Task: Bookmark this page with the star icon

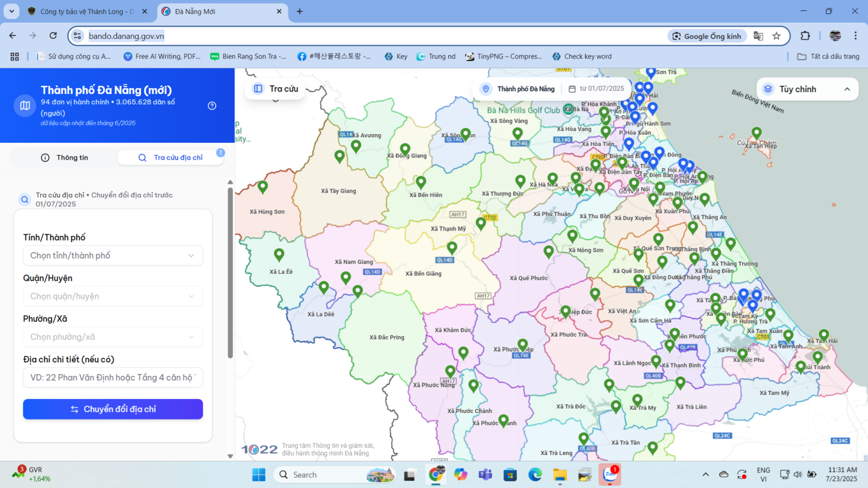Action: pos(776,36)
